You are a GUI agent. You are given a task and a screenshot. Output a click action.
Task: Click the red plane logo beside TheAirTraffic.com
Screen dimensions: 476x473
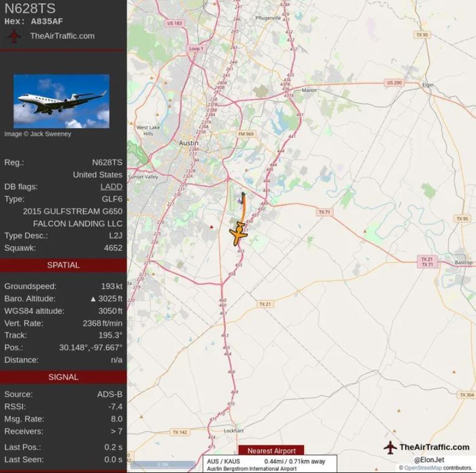13,37
